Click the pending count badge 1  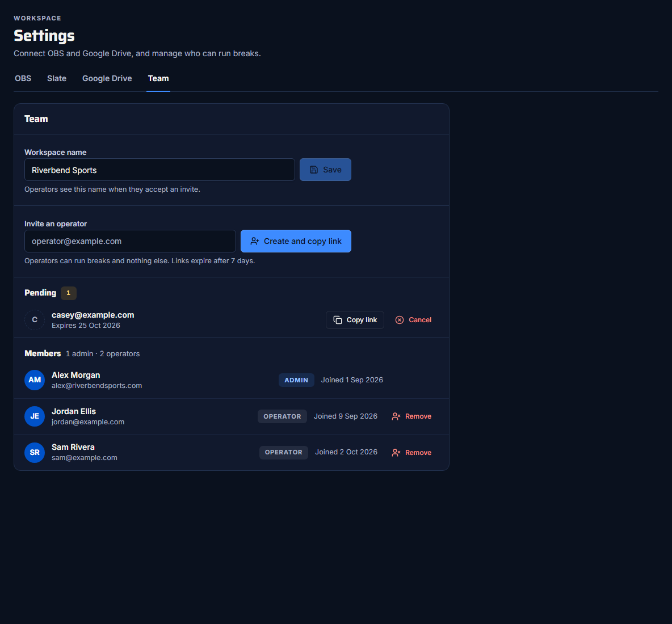[x=69, y=293]
